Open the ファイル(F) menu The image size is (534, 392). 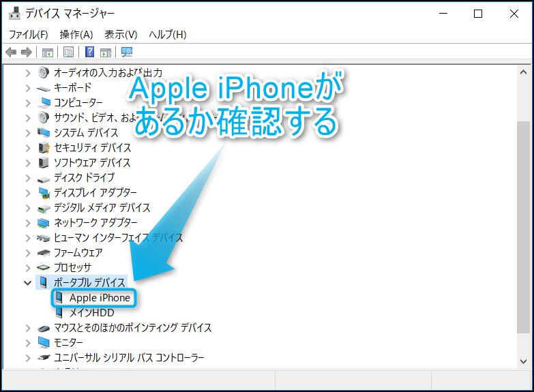pos(29,34)
